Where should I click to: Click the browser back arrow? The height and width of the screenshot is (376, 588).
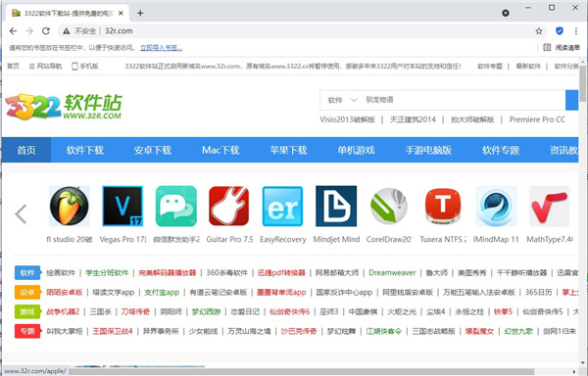pos(13,31)
